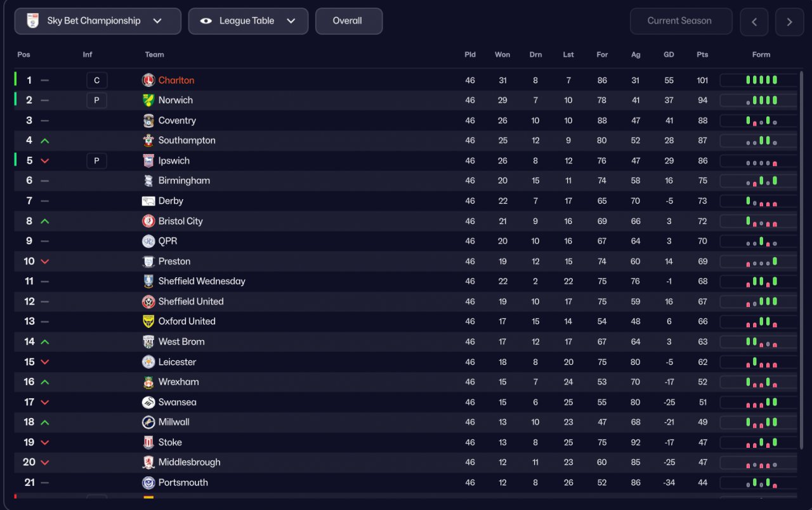Click the Sky Bet Championship logo icon
The image size is (812, 510).
tap(32, 21)
